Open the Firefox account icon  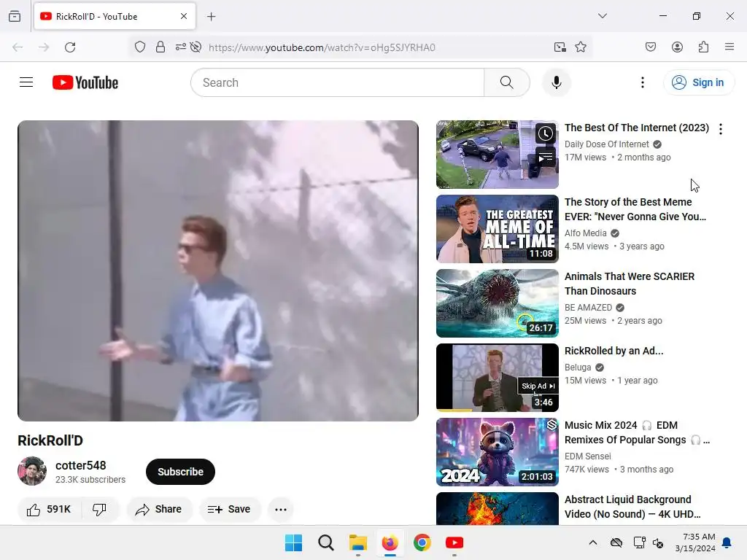tap(677, 47)
